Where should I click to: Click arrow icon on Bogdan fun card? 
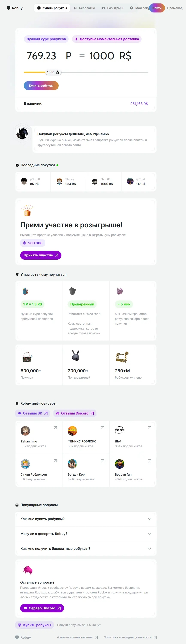point(150,461)
